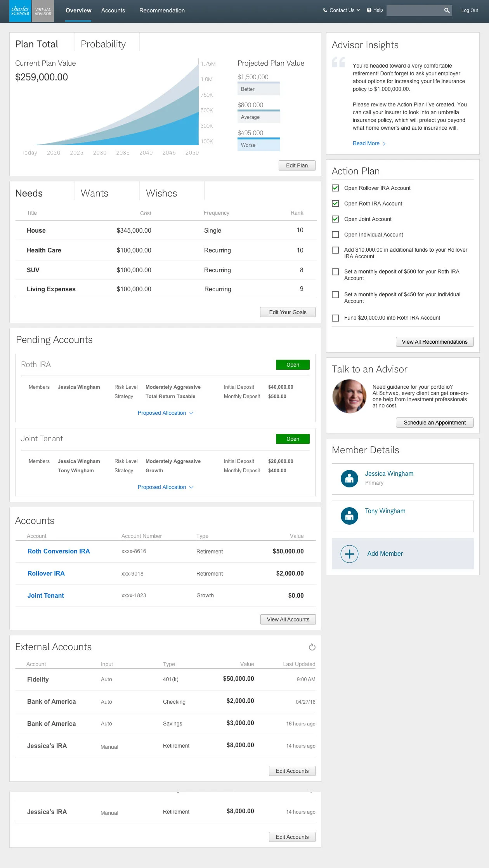This screenshot has width=489, height=868.
Task: Click the Virtual Advisor badge
Action: click(43, 11)
